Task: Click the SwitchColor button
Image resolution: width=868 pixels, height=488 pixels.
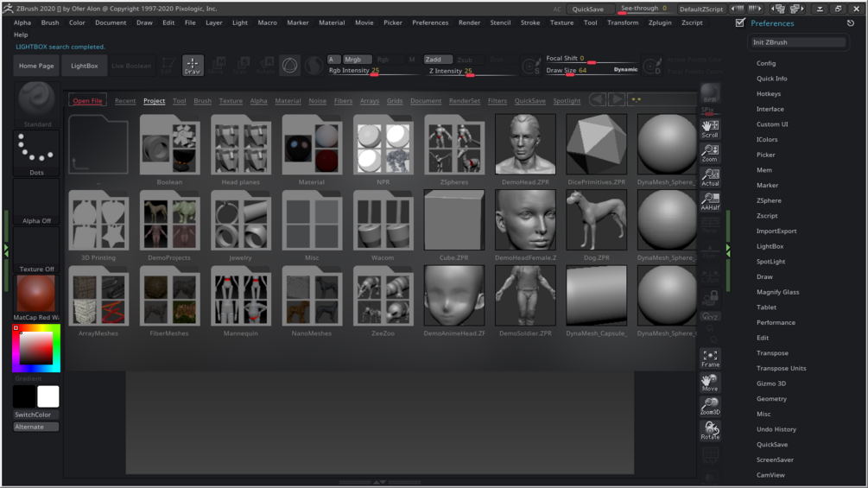Action: pos(36,415)
